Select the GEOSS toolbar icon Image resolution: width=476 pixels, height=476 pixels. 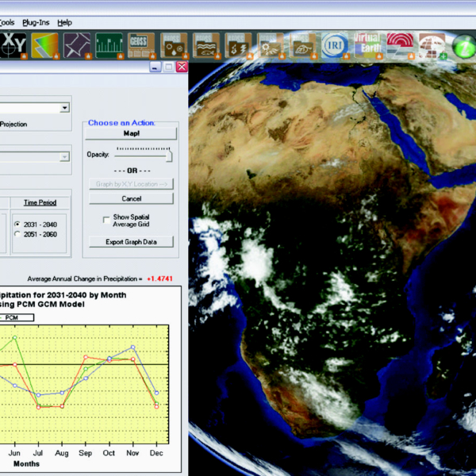click(x=142, y=44)
